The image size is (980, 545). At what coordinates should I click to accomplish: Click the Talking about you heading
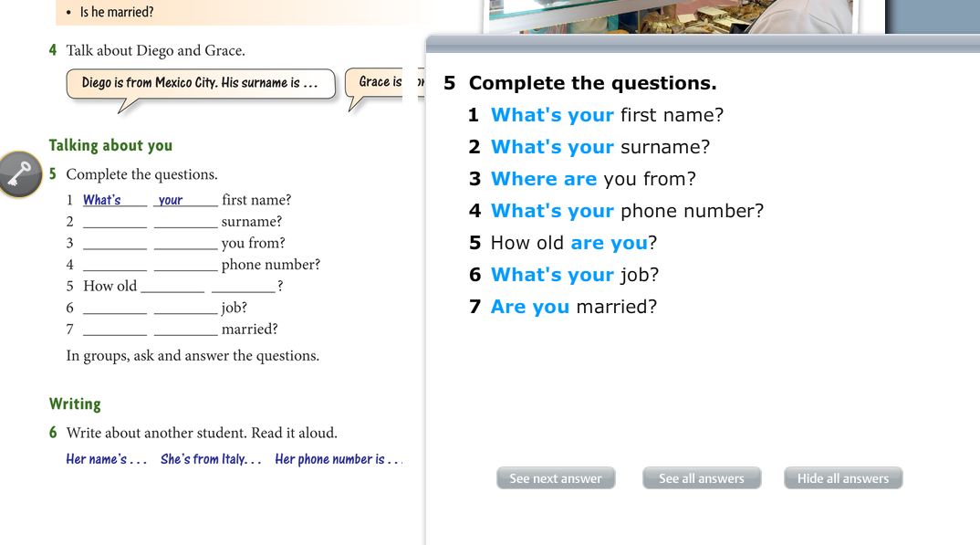(x=110, y=146)
